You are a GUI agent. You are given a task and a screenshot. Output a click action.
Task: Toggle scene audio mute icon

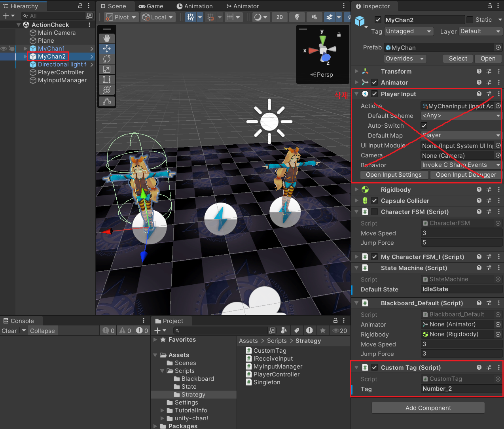tap(315, 17)
